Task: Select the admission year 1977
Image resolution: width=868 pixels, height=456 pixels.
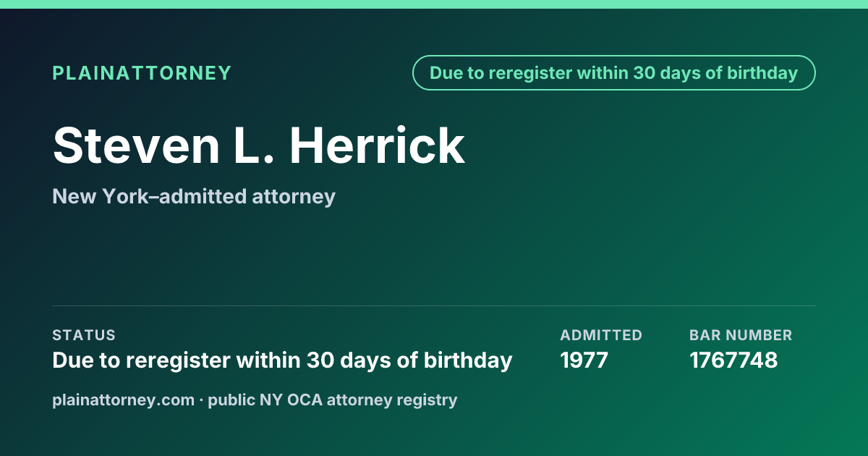Action: 584,360
